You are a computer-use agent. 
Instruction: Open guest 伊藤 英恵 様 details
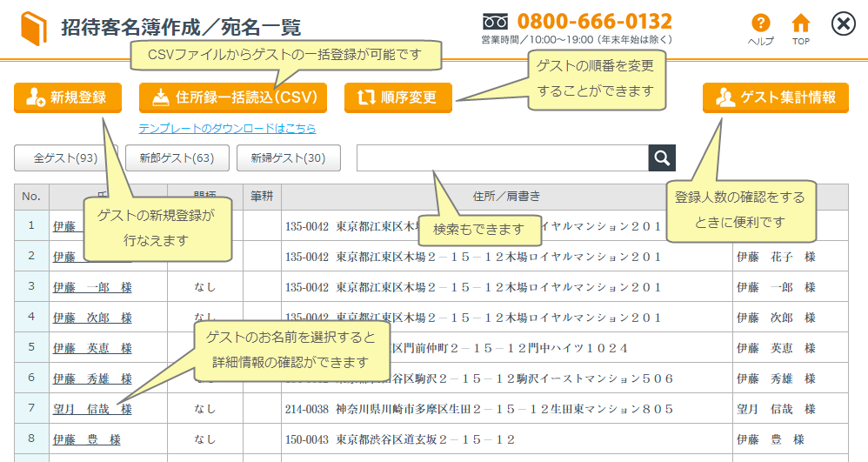(91, 348)
